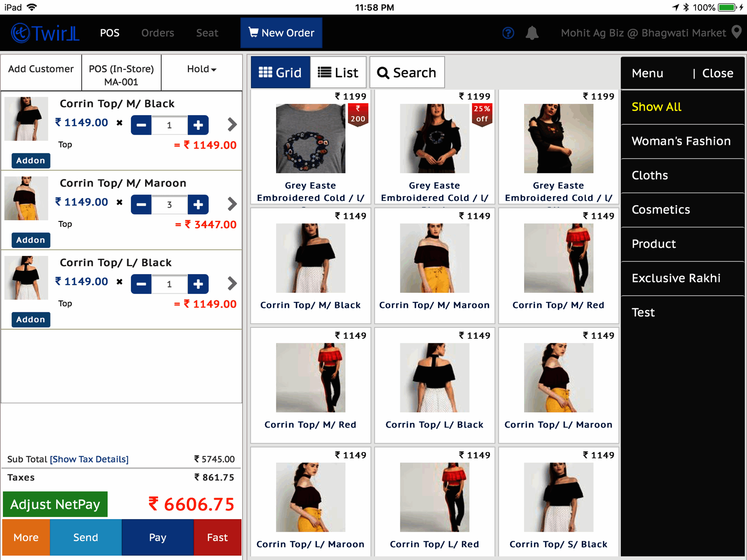Decrease quantity of Corrin Top M Maroon

click(x=141, y=204)
